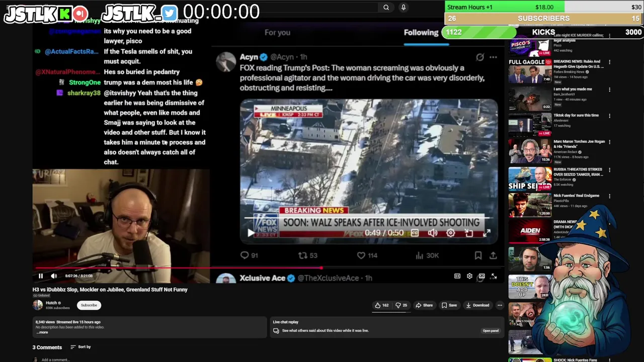The image size is (644, 362).
Task: Open the SHIP SEIZED live thumbnail
Action: coord(530,178)
